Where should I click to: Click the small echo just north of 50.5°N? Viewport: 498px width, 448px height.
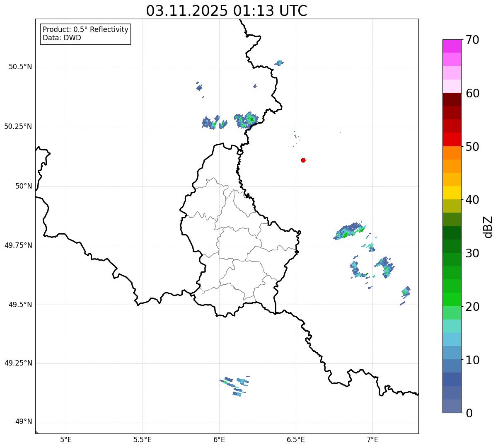coord(279,63)
